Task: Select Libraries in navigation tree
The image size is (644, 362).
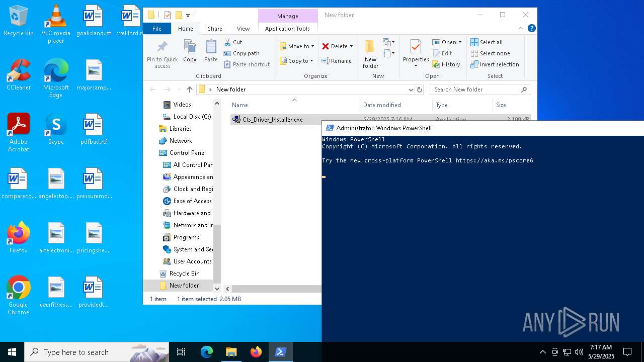Action: click(175, 129)
